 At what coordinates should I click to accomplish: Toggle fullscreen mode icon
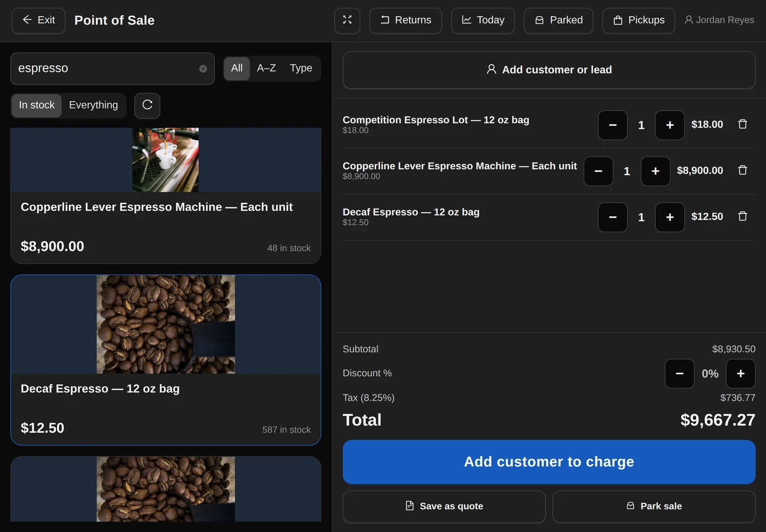(x=347, y=20)
